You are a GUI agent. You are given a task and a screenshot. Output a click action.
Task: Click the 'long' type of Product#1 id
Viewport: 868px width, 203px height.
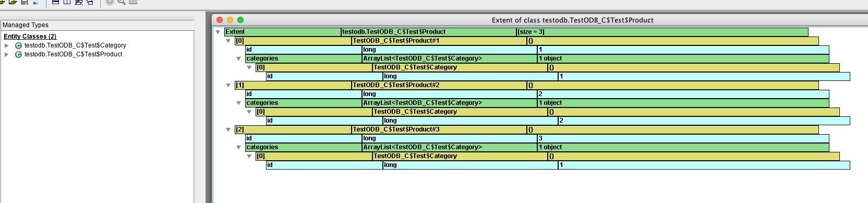coord(450,50)
